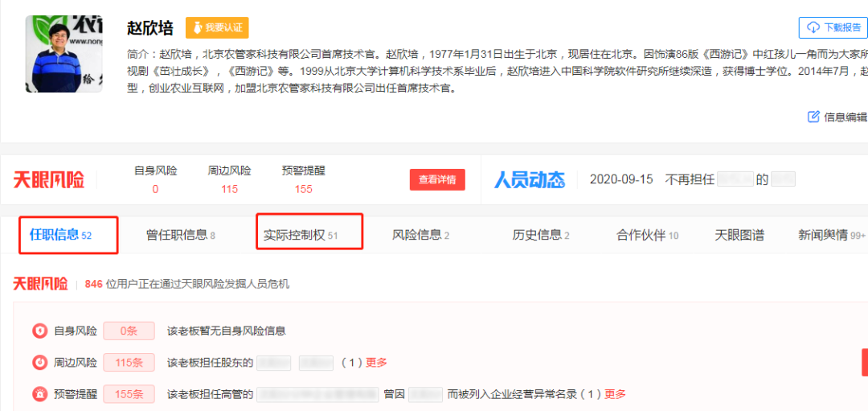Click 自身风险 count 0 in summary
This screenshot has width=868, height=411.
click(x=155, y=189)
